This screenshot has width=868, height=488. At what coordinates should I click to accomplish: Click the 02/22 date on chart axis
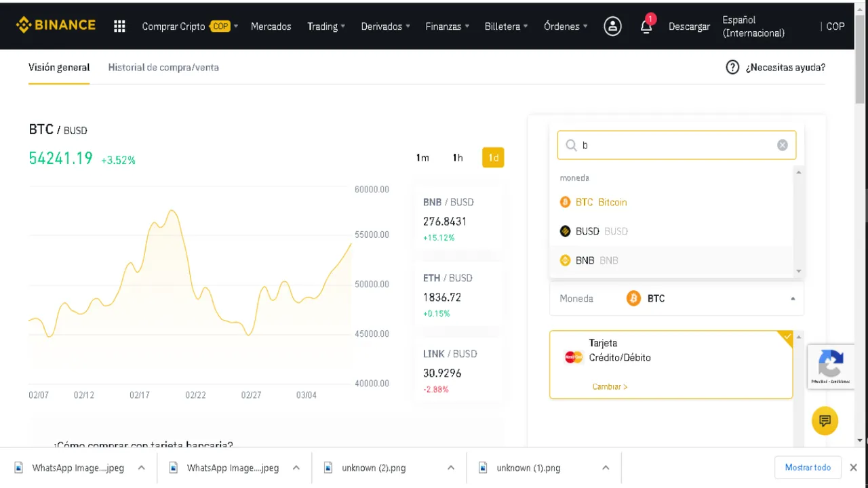point(195,395)
